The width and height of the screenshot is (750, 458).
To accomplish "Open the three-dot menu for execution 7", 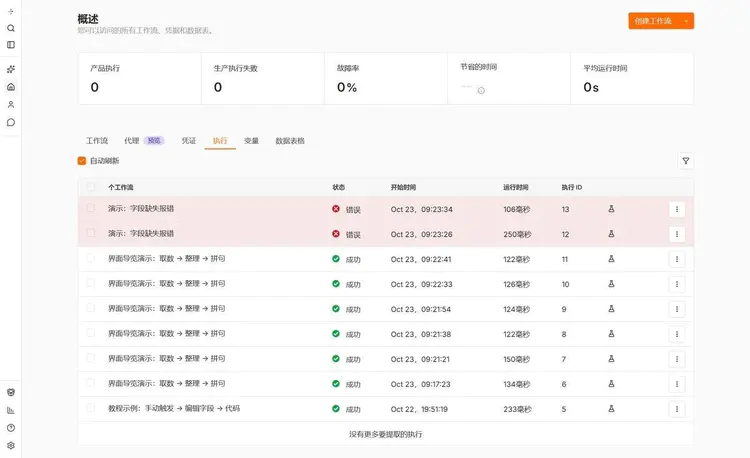I will pyautogui.click(x=677, y=359).
